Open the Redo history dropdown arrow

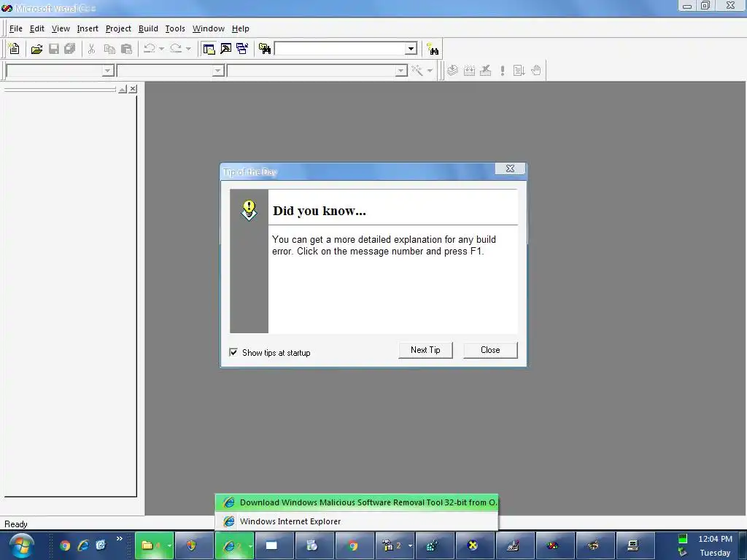pos(188,49)
